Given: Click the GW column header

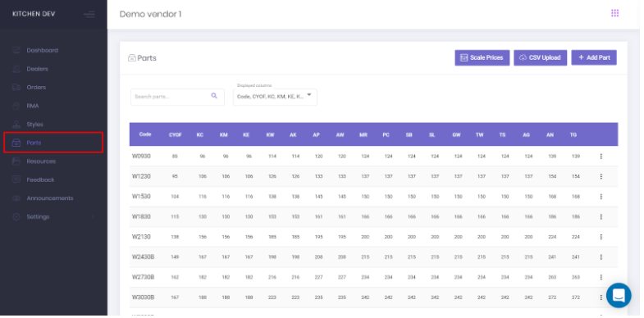Looking at the screenshot, I should tap(456, 134).
